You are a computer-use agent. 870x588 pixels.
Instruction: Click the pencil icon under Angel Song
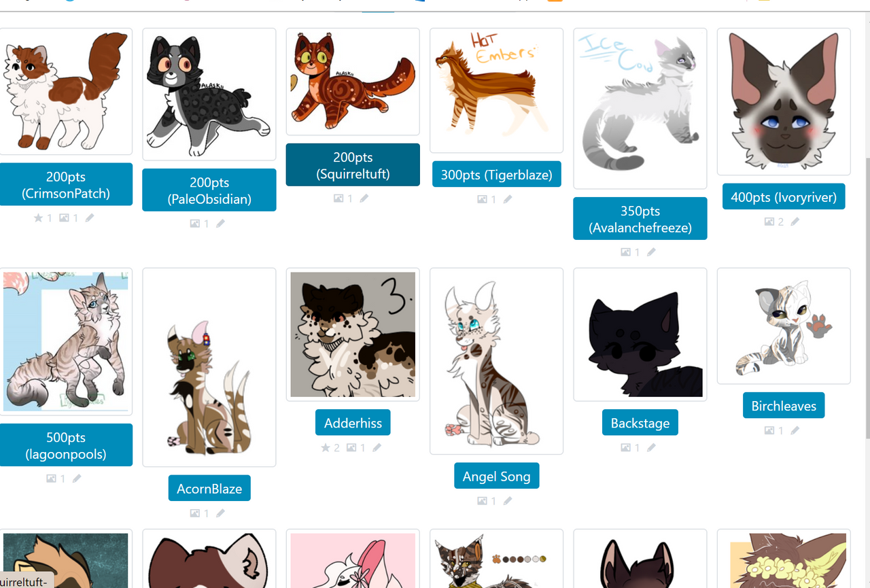[508, 501]
